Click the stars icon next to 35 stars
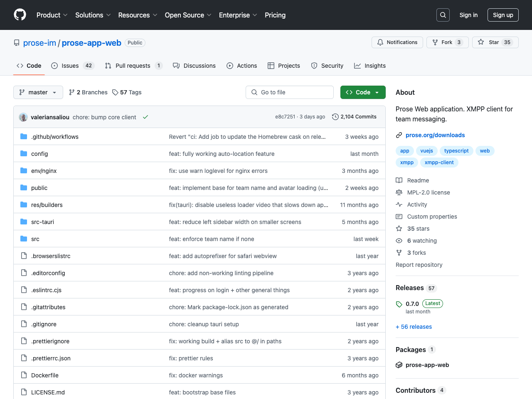532x399 pixels. [x=399, y=229]
